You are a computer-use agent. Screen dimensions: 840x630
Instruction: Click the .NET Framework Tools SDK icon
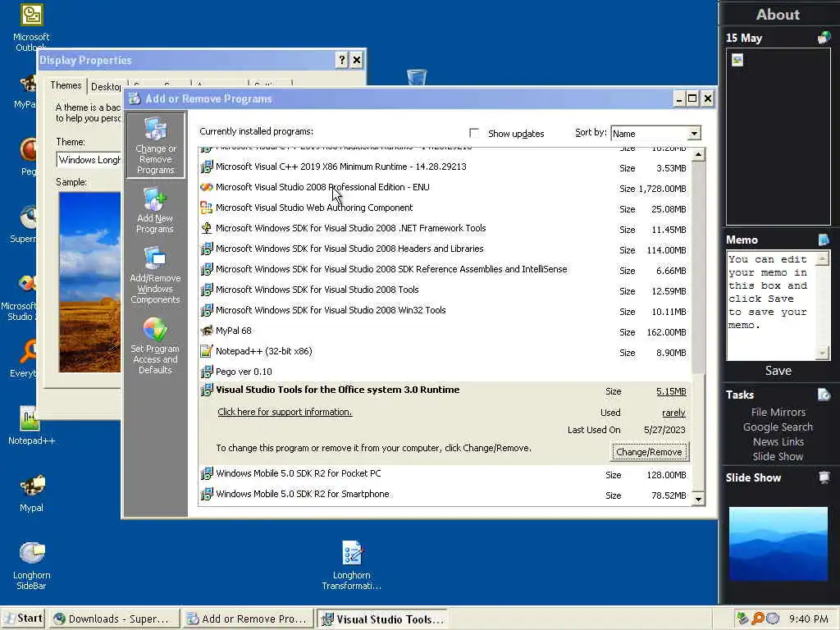[x=206, y=228]
